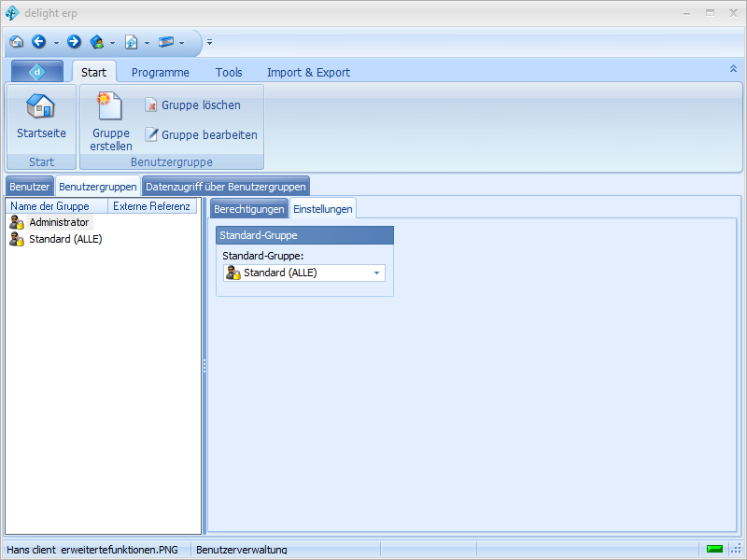Click Gruppe löschen button
The width and height of the screenshot is (747, 560).
point(192,105)
